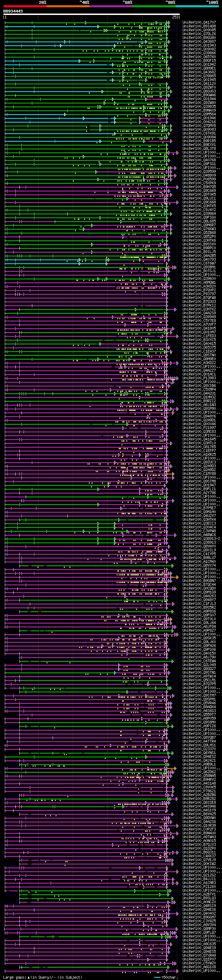Image resolution: width=222 pixels, height=980 pixels.
Task: Select the BB934443 query label
Action: point(13,11)
